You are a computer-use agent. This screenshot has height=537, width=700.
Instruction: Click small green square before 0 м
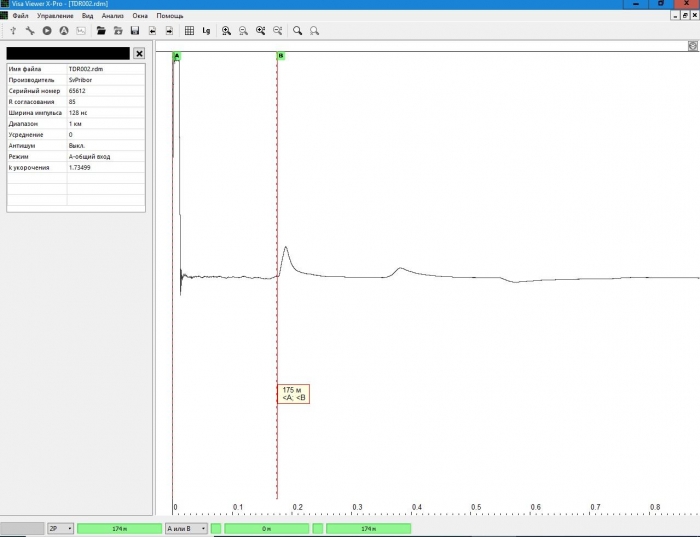click(216, 529)
